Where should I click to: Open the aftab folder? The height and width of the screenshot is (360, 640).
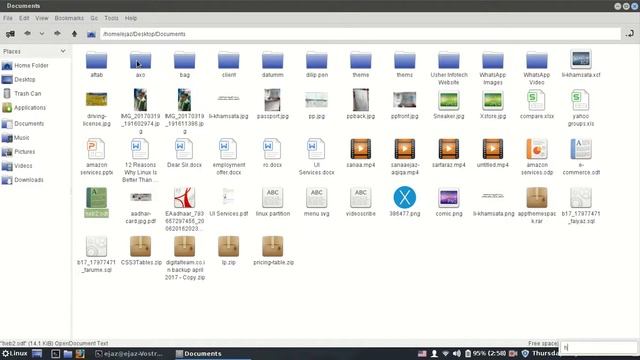click(x=97, y=64)
